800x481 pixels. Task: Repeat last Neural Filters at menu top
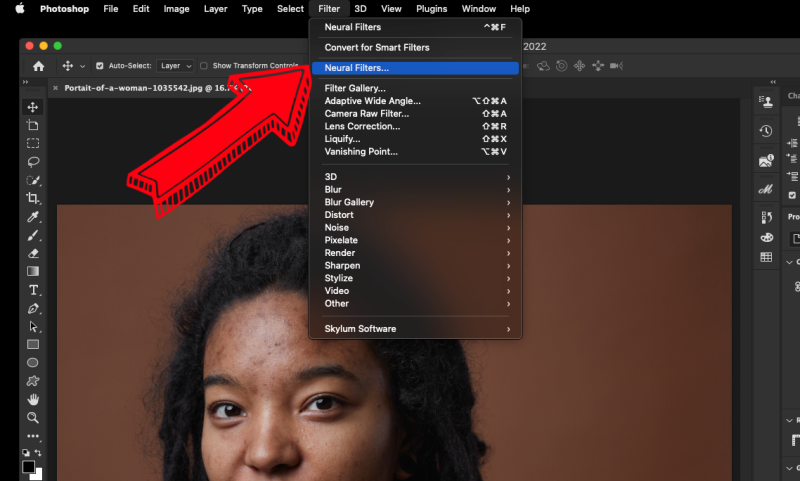[x=416, y=27]
